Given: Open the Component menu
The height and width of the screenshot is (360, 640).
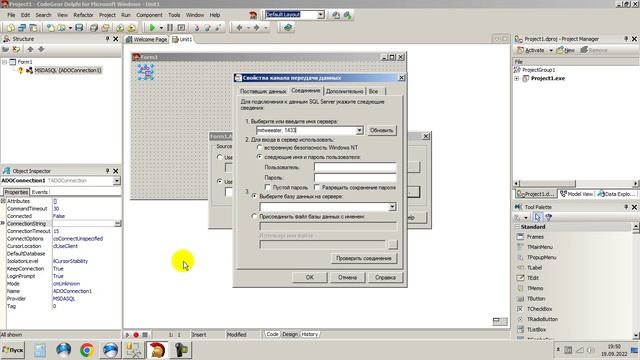Looking at the screenshot, I should [x=149, y=15].
